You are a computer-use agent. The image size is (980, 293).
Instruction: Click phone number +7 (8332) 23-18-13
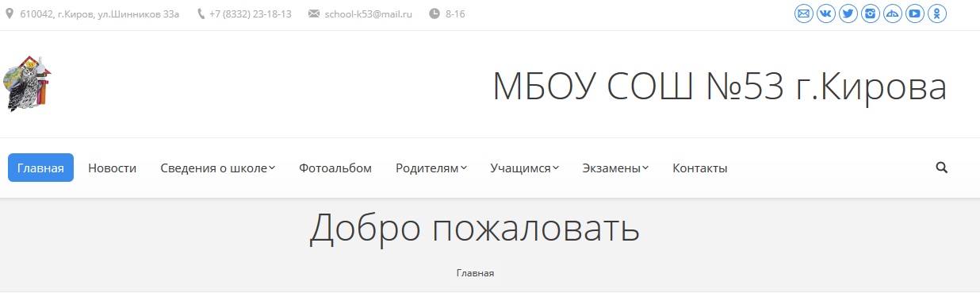pos(251,14)
